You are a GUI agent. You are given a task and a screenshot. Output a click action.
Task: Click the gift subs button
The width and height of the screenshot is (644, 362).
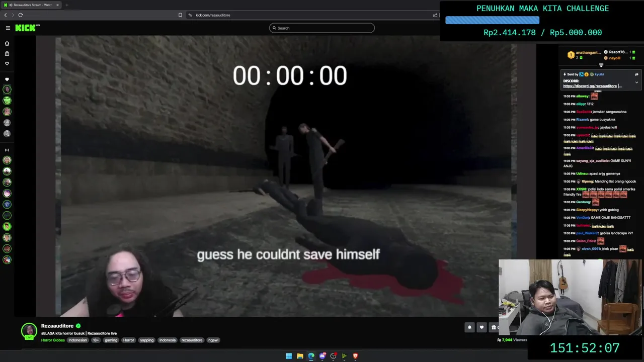click(494, 327)
